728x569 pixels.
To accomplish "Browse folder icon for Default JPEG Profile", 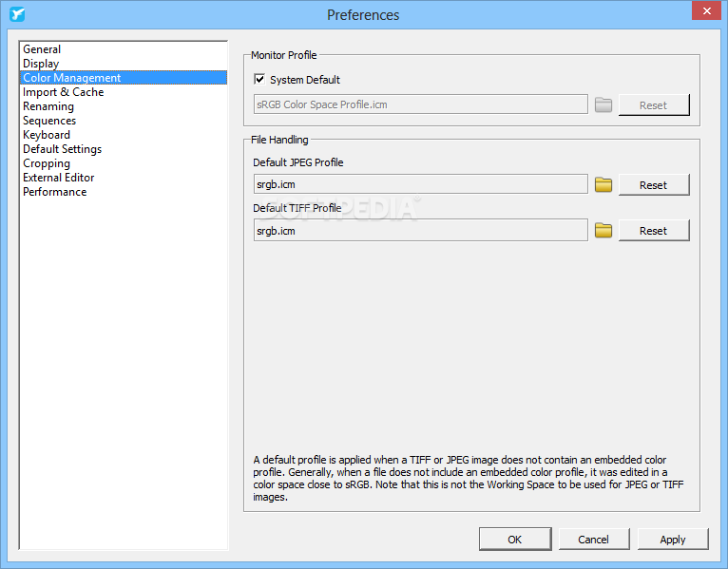I will coord(603,184).
